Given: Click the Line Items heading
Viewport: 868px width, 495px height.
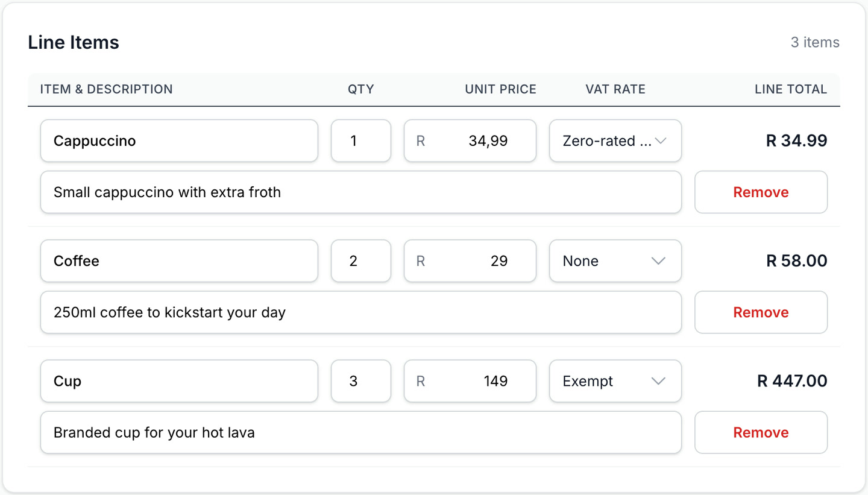Looking at the screenshot, I should pyautogui.click(x=73, y=42).
